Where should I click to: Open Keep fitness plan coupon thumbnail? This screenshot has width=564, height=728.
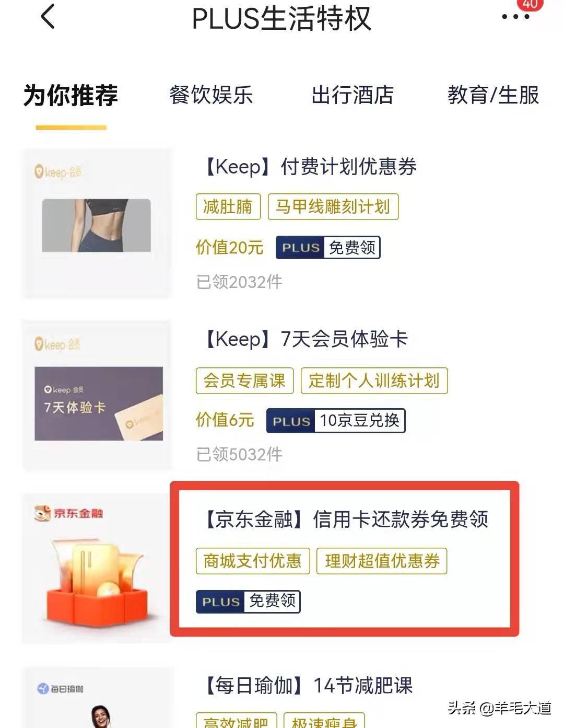coord(97,224)
